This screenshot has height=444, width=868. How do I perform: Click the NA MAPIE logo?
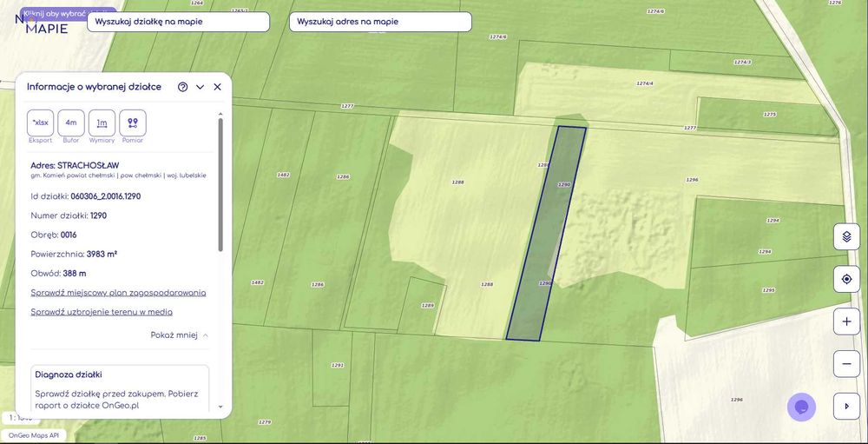coord(43,23)
